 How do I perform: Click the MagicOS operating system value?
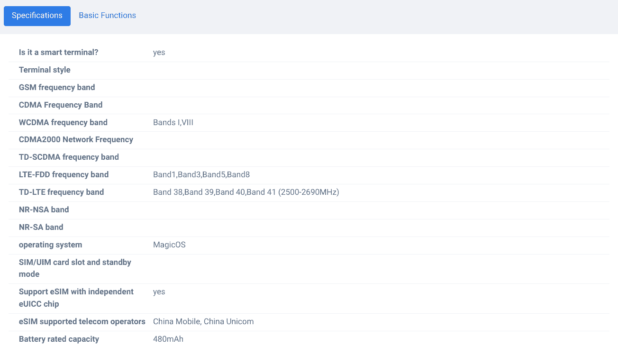pos(169,245)
